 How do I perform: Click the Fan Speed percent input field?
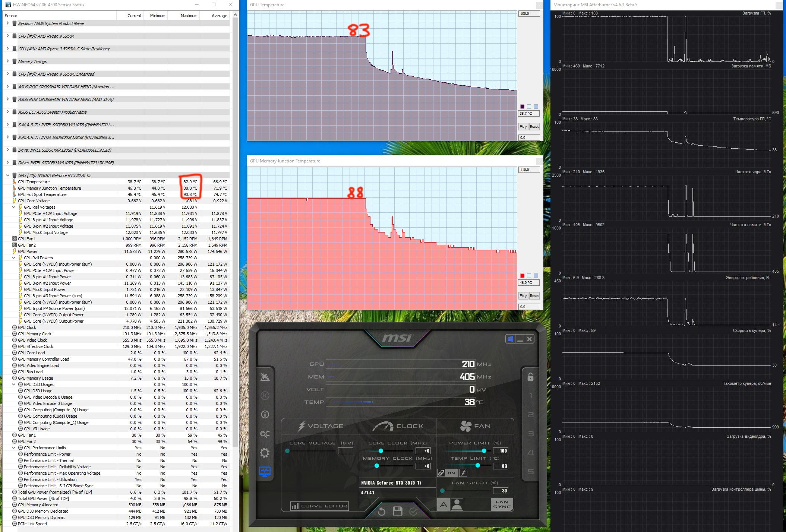[x=501, y=491]
